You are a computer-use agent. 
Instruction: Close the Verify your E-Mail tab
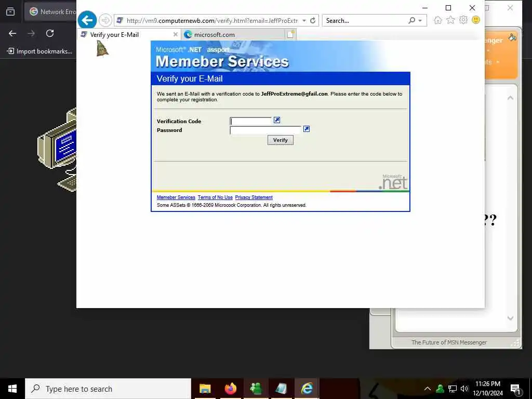click(176, 34)
